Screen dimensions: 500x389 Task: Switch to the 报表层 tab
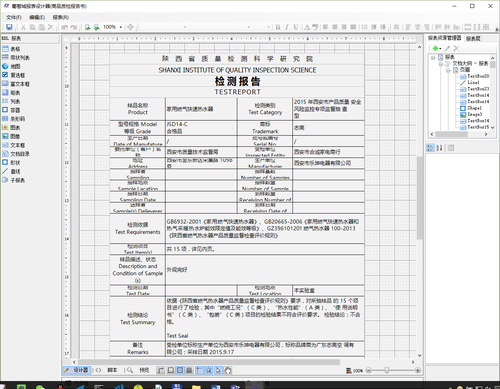coord(473,39)
